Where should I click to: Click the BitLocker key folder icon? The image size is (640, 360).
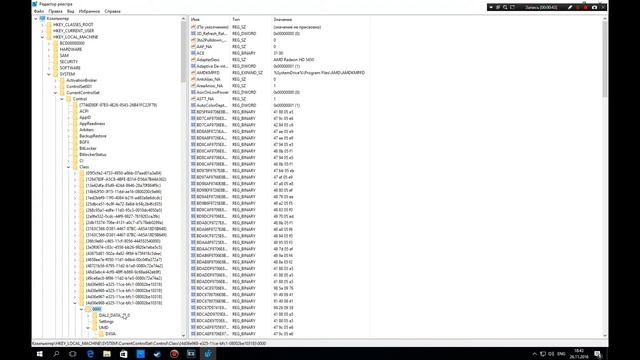click(x=75, y=148)
